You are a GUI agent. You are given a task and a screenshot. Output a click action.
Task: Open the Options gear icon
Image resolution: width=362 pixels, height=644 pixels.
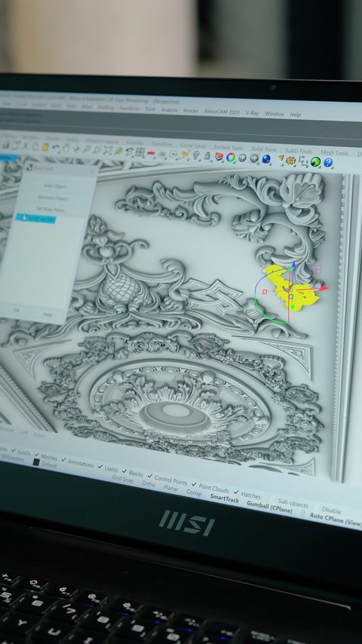point(290,160)
